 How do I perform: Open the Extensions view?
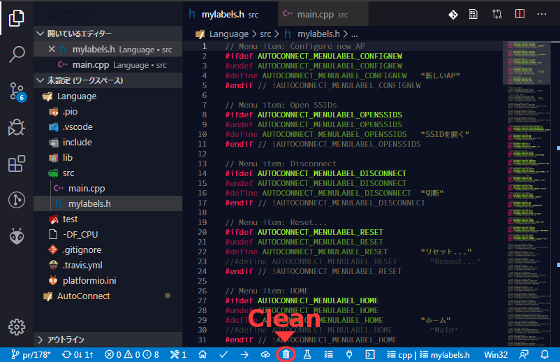pos(16,164)
